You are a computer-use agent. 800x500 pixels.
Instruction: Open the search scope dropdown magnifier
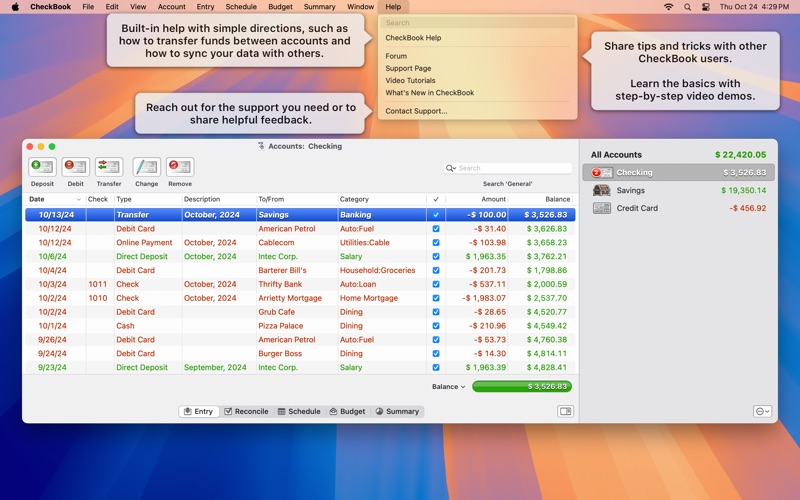[x=451, y=168]
